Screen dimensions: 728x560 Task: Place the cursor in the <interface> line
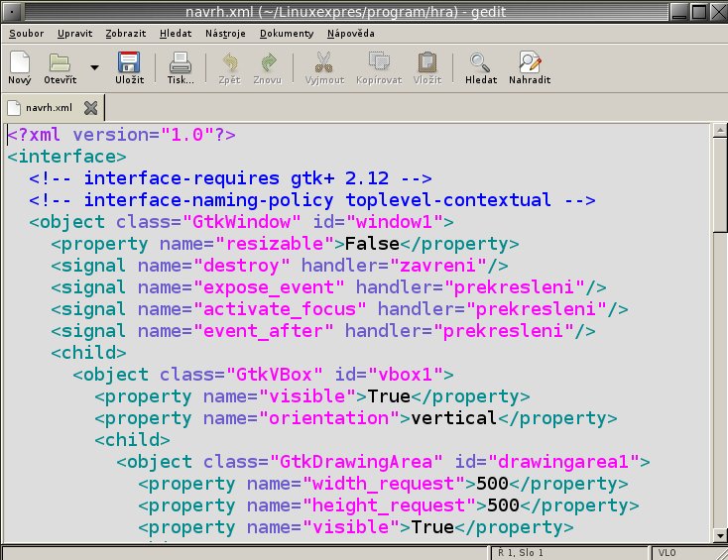66,157
